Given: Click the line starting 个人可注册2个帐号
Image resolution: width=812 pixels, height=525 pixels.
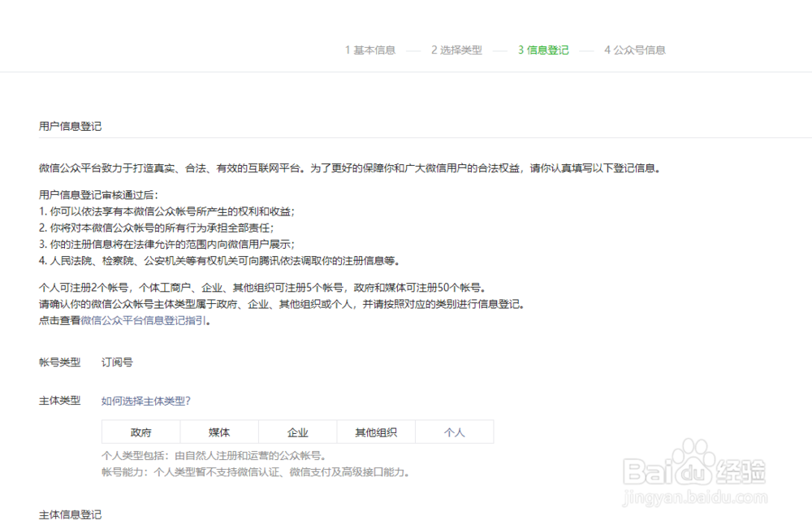Looking at the screenshot, I should (262, 288).
